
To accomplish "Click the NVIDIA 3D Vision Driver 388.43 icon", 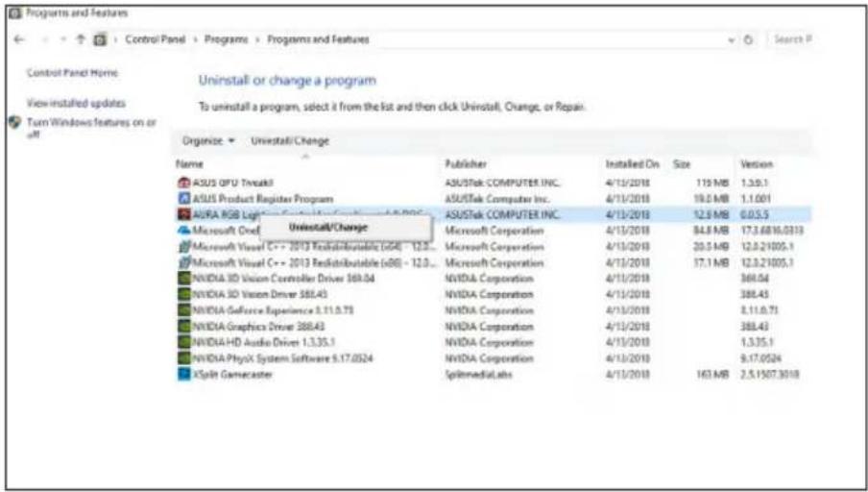I will point(183,294).
